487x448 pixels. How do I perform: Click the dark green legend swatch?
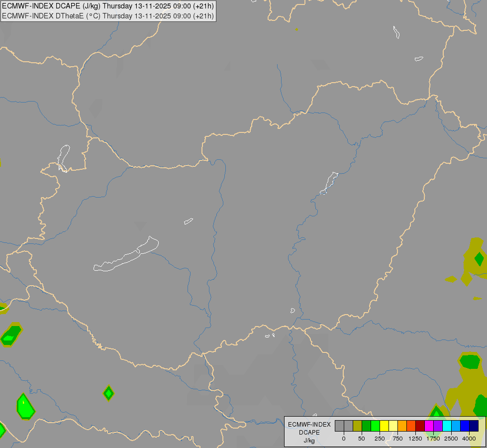click(367, 426)
